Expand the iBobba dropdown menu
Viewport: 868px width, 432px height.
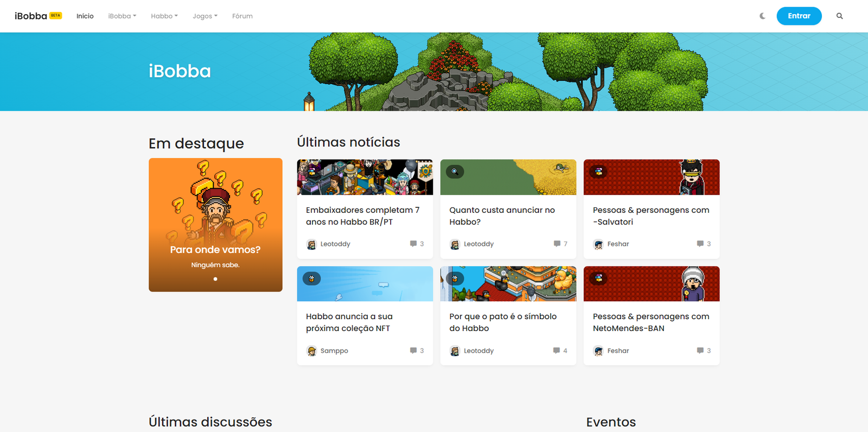[x=122, y=16]
